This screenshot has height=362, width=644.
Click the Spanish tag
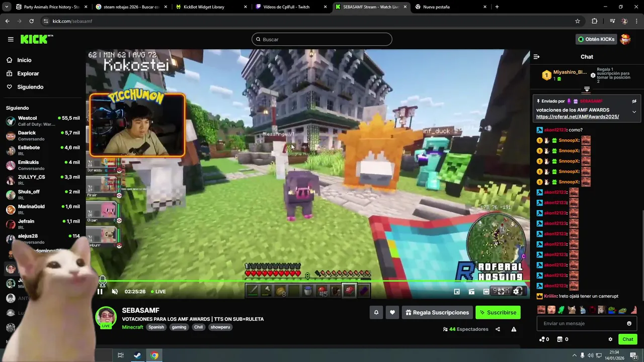click(156, 327)
